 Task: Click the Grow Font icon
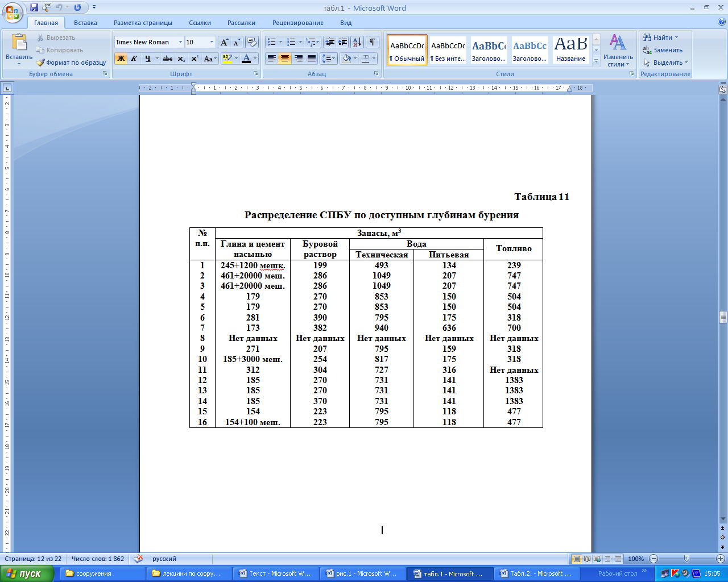224,42
